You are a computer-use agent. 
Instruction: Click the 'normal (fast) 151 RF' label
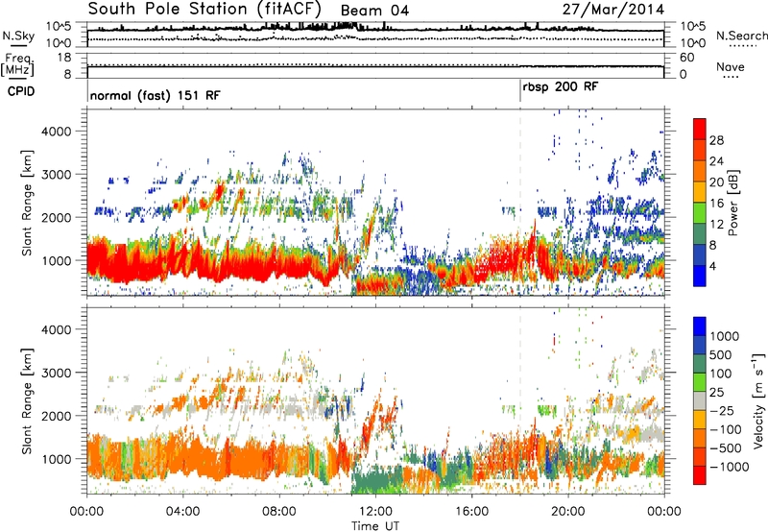coord(156,95)
